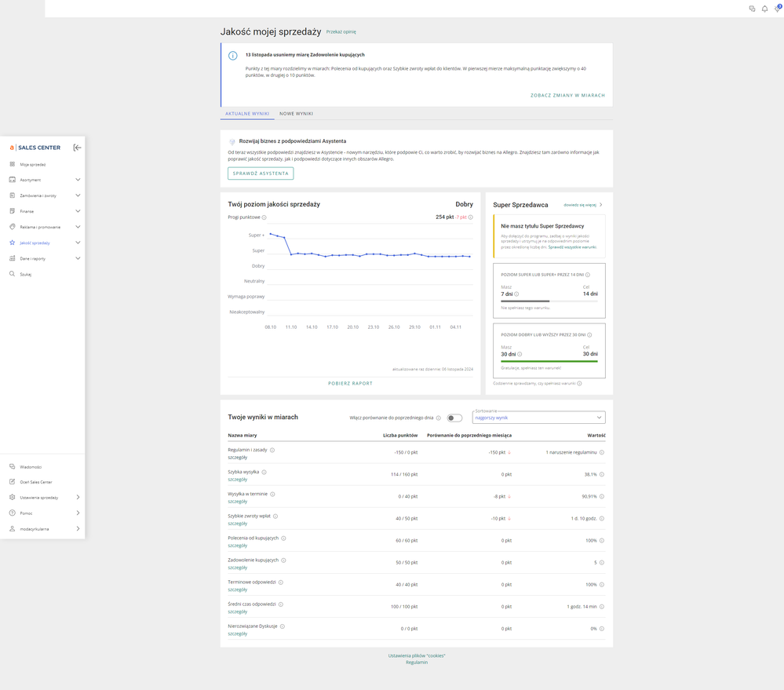Screen dimensions: 784x690
Task: Expand the Asortyment sidebar section chevron
Action: [78, 180]
